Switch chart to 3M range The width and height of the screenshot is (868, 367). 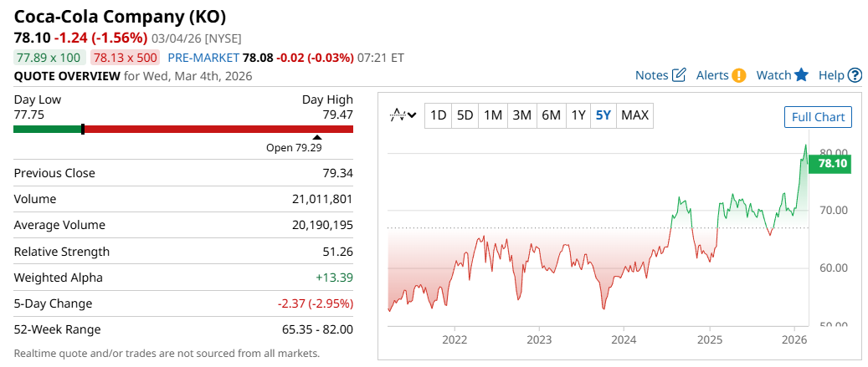(x=521, y=115)
